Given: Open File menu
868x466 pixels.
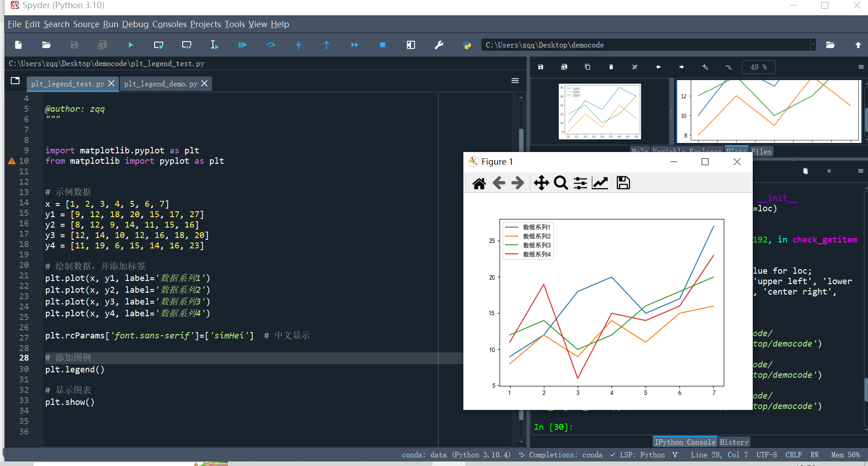Looking at the screenshot, I should [14, 24].
